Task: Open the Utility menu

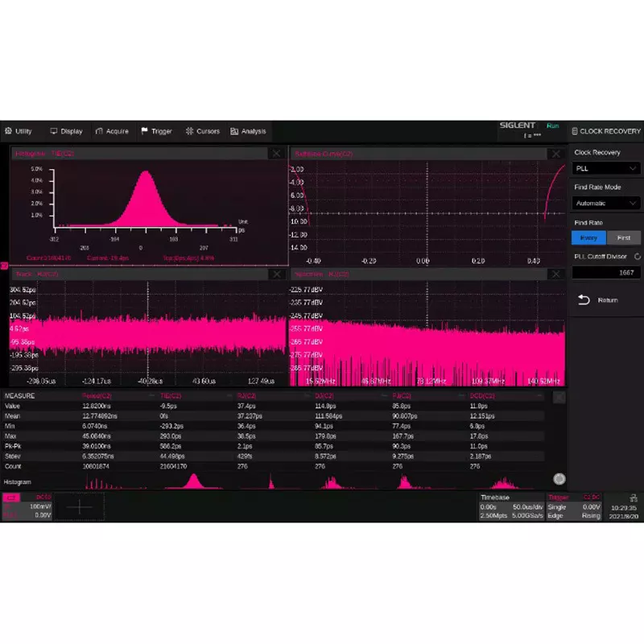Action: click(19, 131)
